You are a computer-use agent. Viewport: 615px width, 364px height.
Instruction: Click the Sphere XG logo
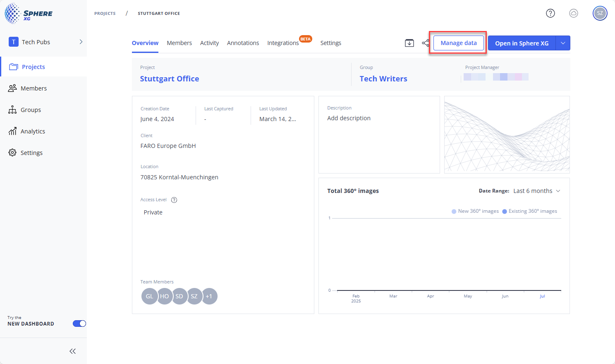coord(29,14)
